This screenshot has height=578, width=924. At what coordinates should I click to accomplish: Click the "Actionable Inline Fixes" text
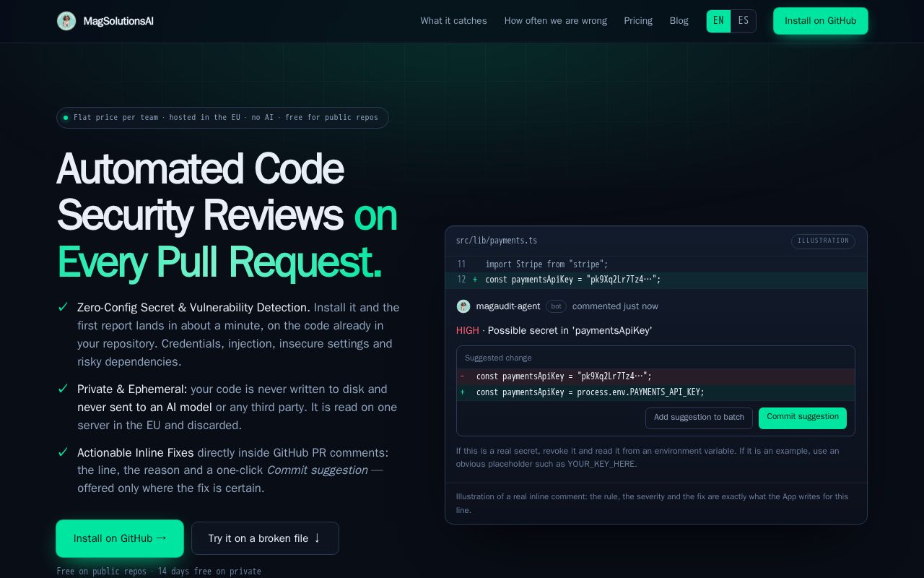136,453
